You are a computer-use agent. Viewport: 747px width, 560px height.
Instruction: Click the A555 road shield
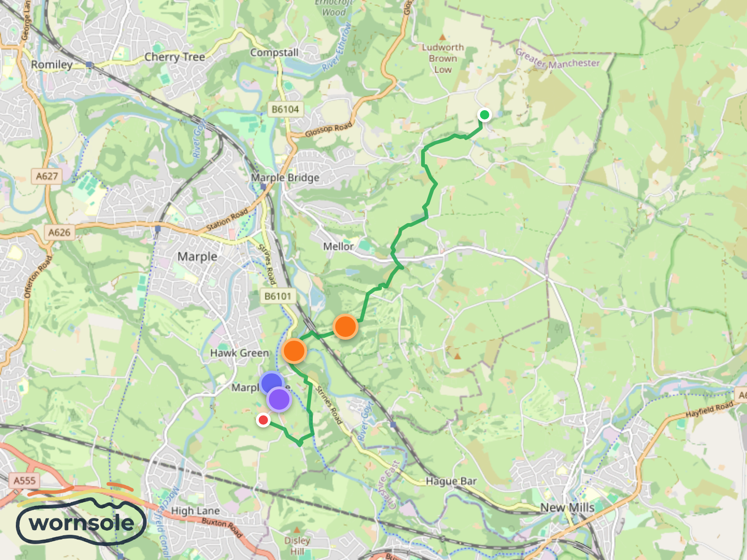[x=24, y=481]
